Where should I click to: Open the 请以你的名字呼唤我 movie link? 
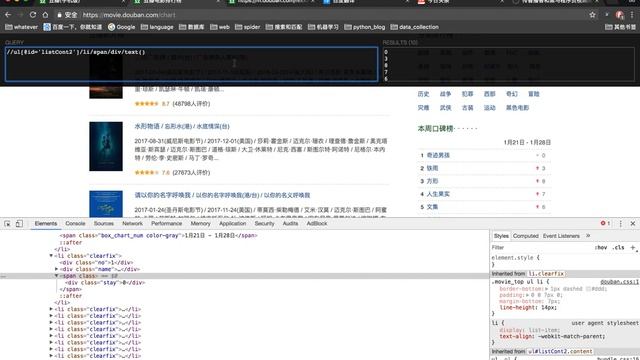[x=222, y=195]
